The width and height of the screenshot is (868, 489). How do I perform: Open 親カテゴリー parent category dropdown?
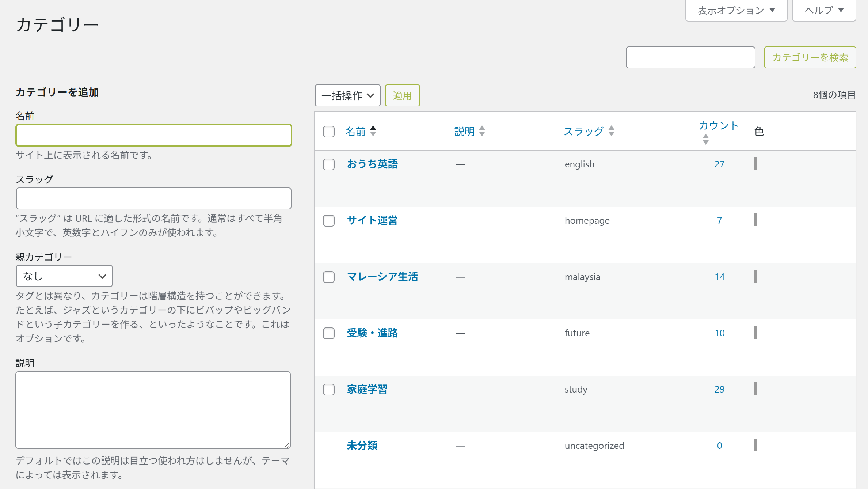click(64, 276)
